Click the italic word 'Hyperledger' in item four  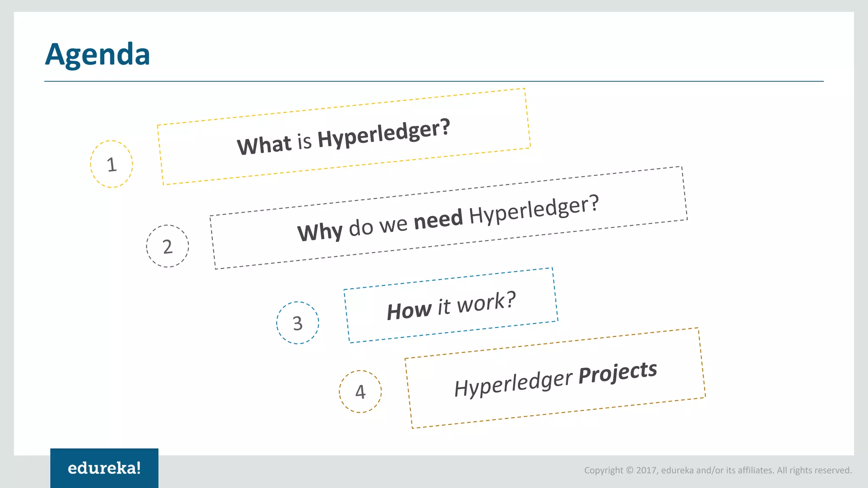pyautogui.click(x=513, y=383)
